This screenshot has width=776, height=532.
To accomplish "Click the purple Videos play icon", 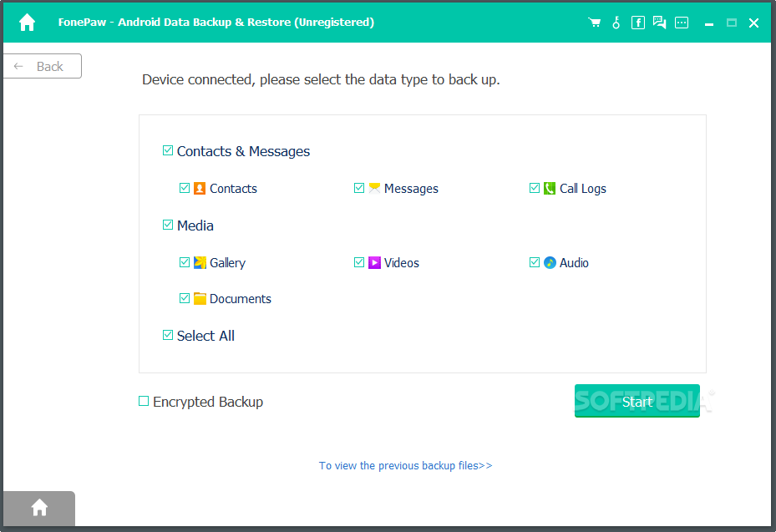I will (374, 262).
